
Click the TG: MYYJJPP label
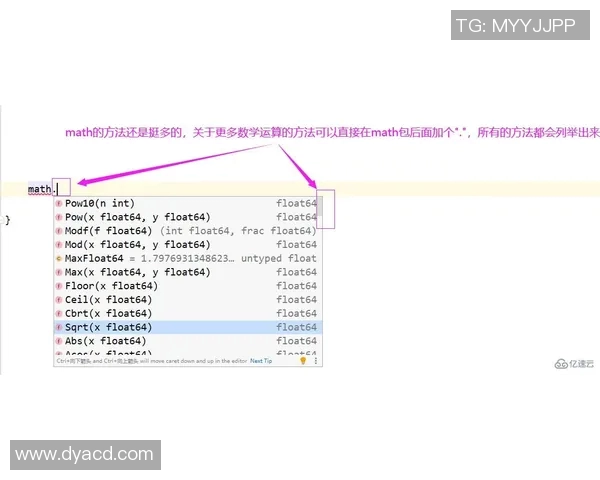514,26
